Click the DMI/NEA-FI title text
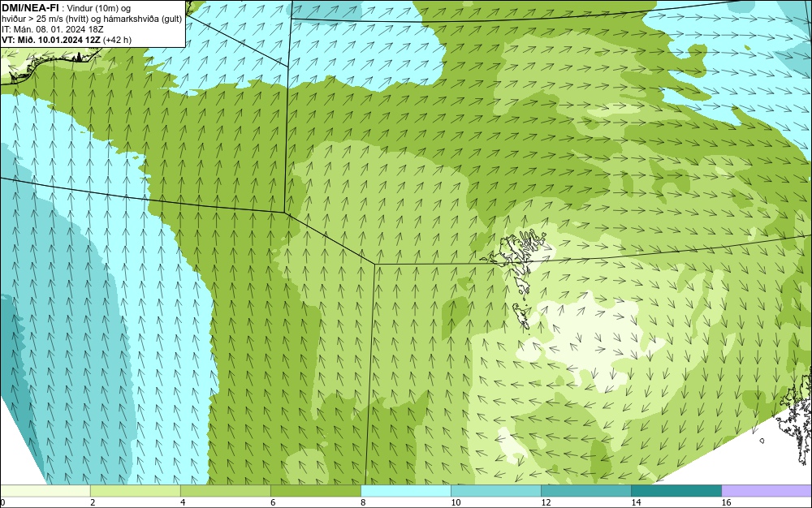Image resolution: width=812 pixels, height=508 pixels. (29, 8)
